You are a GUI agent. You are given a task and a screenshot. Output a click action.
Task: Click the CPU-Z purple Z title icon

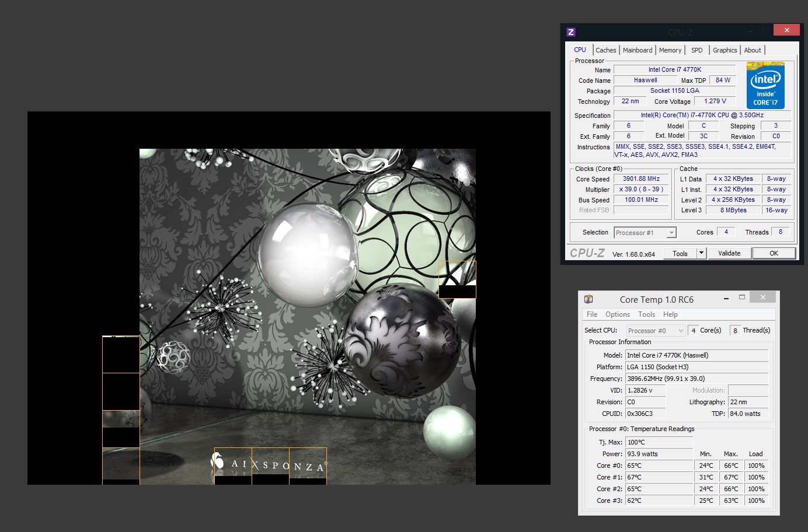[571, 32]
